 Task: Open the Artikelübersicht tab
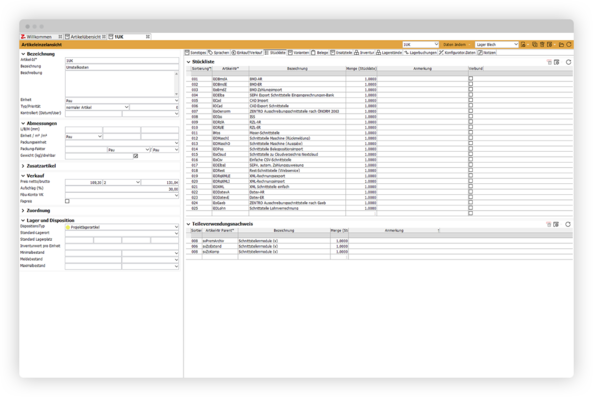(x=85, y=37)
